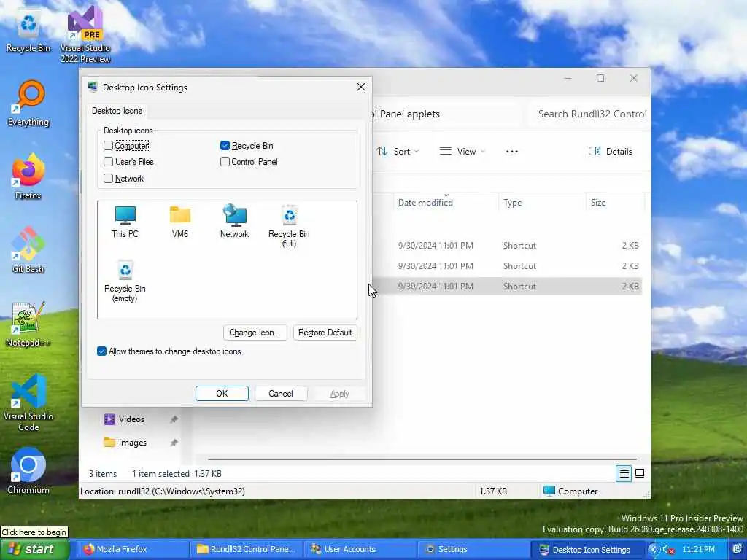
Task: Switch to User Accounts taskbar item
Action: pyautogui.click(x=360, y=549)
